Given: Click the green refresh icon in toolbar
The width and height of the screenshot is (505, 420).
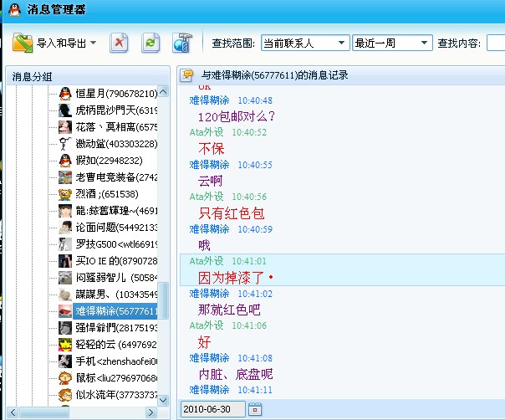Looking at the screenshot, I should click(150, 43).
